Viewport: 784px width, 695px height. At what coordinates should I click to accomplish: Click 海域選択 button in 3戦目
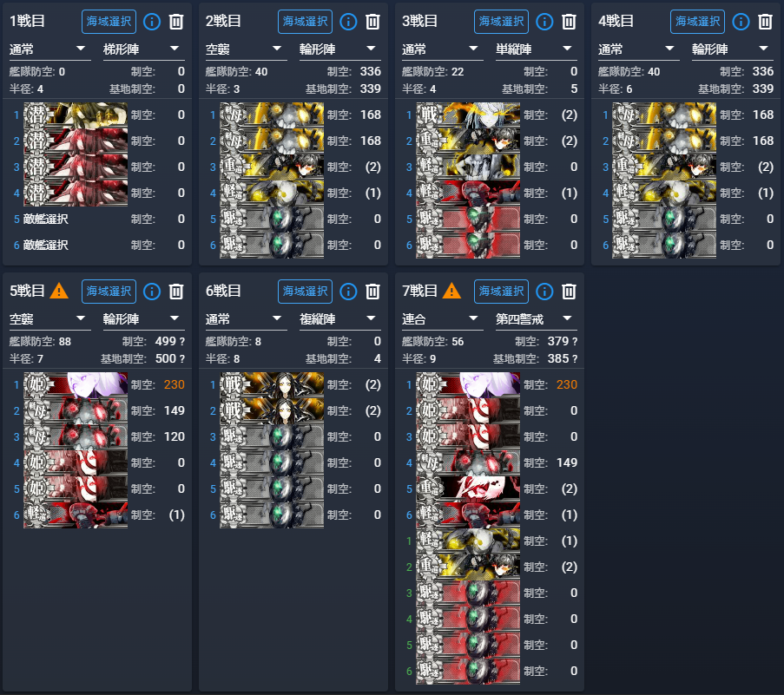[502, 22]
